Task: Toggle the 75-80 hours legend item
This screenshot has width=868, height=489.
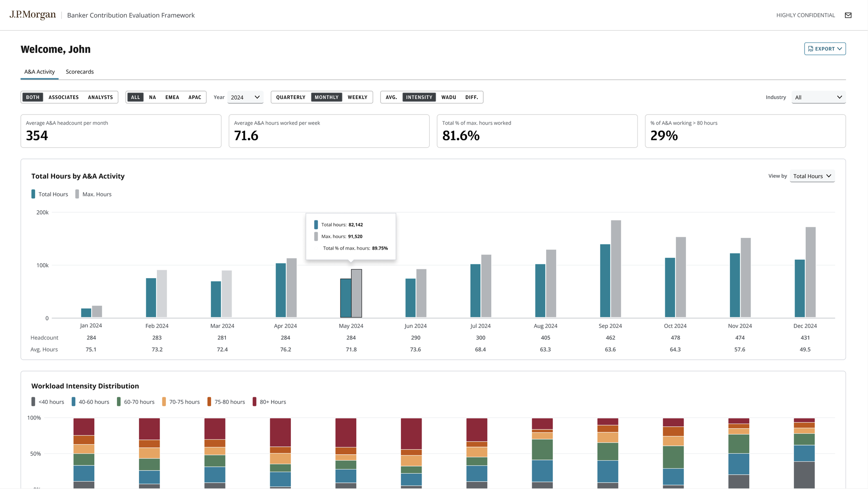Action: point(226,402)
